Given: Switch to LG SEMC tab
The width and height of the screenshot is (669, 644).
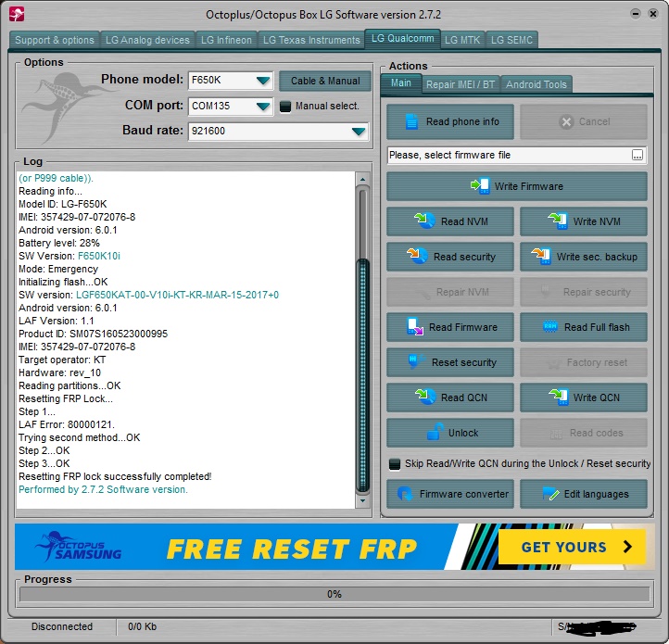Looking at the screenshot, I should click(511, 40).
